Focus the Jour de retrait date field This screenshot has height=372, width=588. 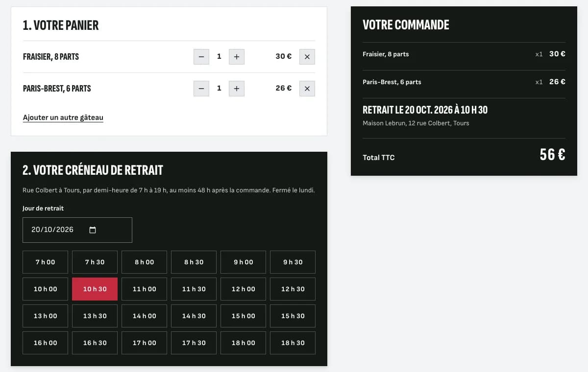[77, 230]
